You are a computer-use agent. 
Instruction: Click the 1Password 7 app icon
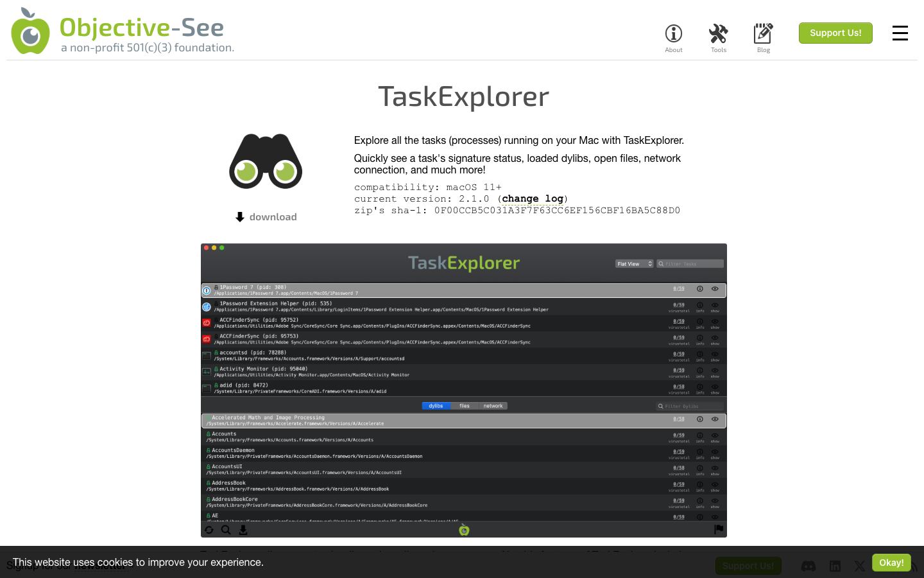207,290
